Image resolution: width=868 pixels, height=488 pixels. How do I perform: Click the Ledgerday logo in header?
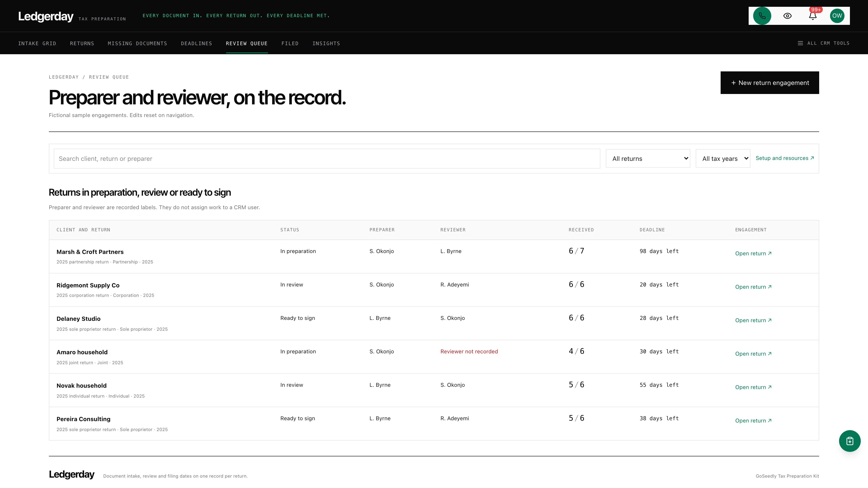[x=46, y=16]
